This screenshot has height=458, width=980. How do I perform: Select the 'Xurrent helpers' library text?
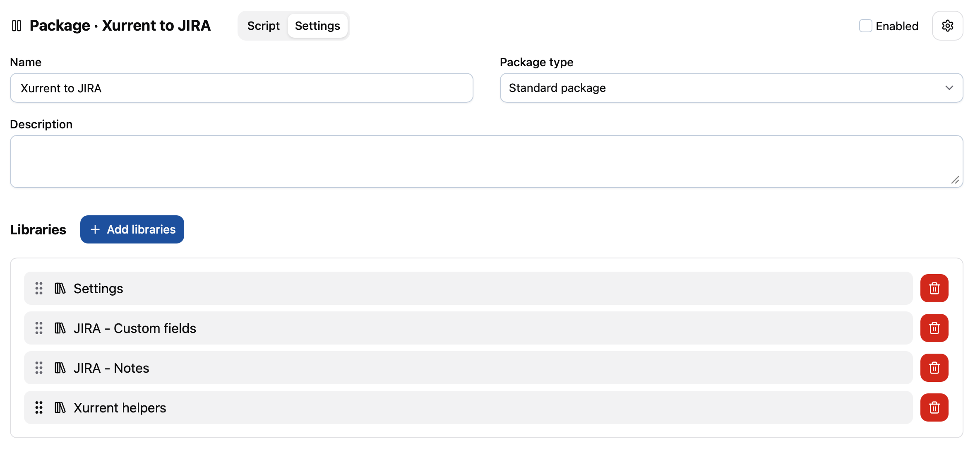click(120, 407)
